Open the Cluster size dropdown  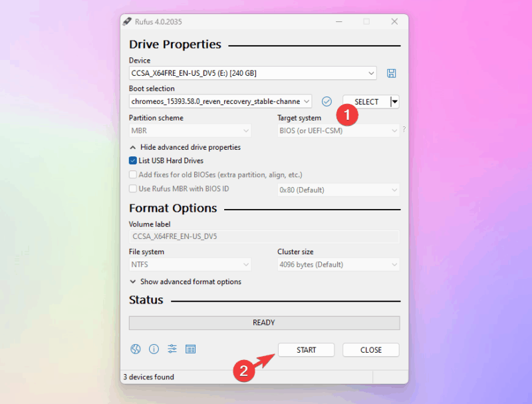[338, 264]
